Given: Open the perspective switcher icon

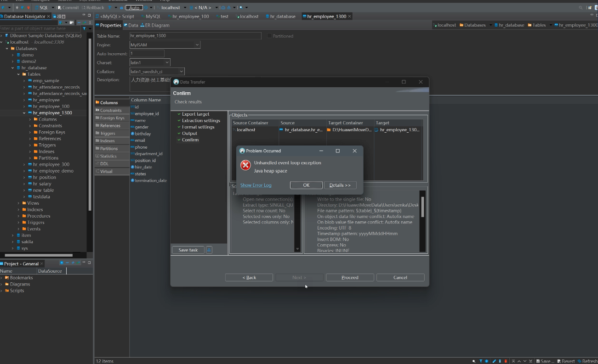Looking at the screenshot, I should pyautogui.click(x=589, y=8).
